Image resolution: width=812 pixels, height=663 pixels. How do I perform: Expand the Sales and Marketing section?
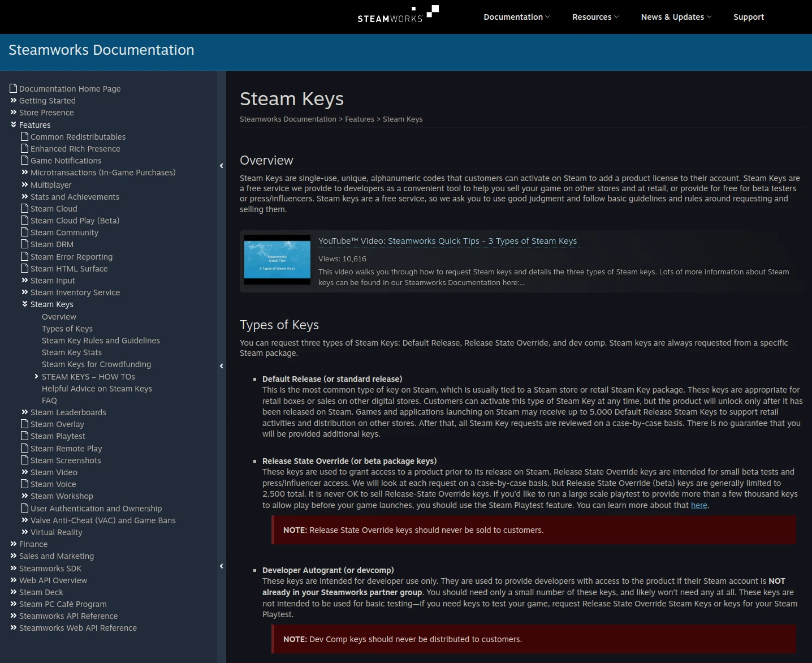(14, 556)
